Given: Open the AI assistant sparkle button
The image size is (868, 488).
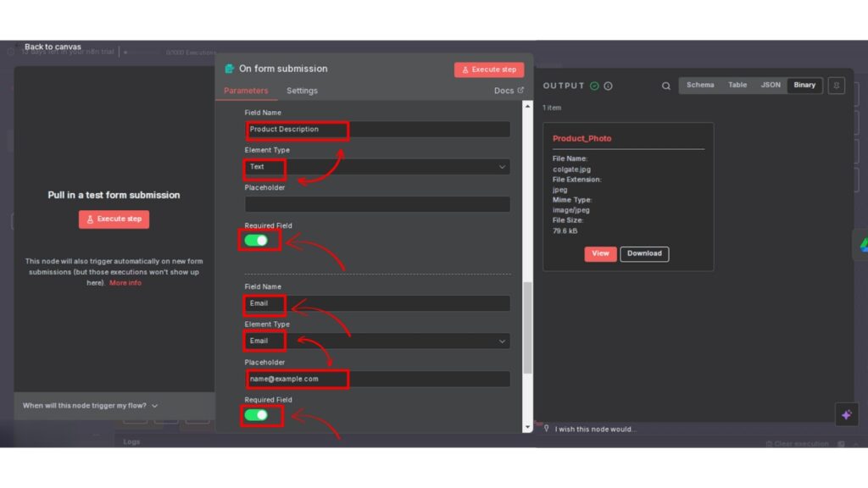Looking at the screenshot, I should pyautogui.click(x=845, y=414).
